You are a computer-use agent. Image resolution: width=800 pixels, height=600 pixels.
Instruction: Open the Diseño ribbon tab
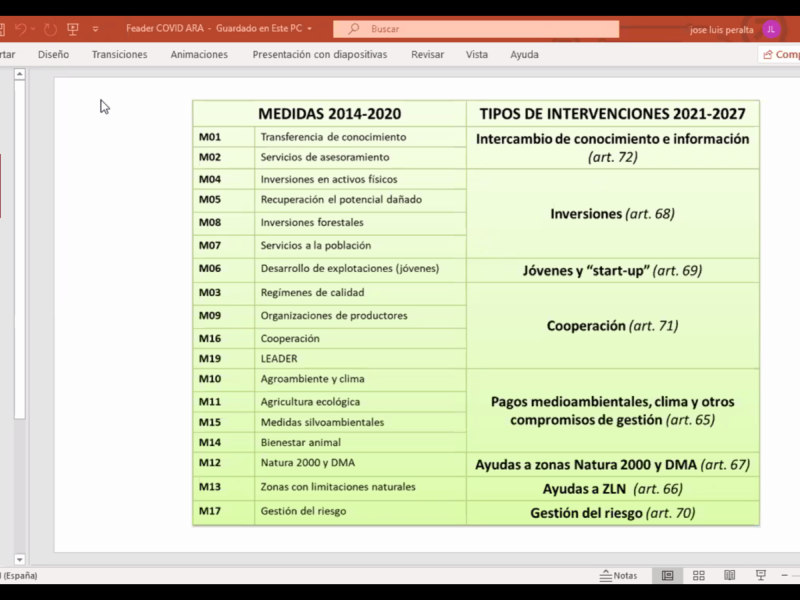coord(54,55)
